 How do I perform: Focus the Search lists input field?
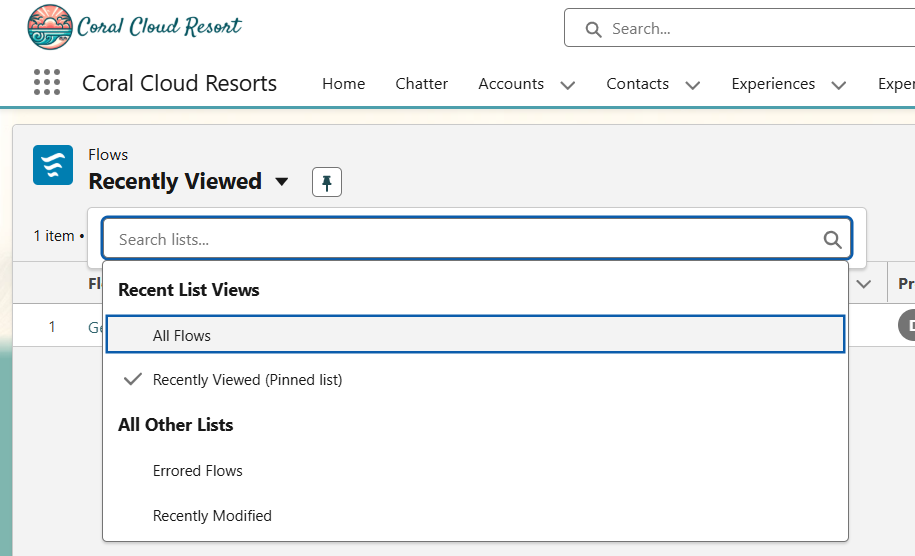click(460, 239)
